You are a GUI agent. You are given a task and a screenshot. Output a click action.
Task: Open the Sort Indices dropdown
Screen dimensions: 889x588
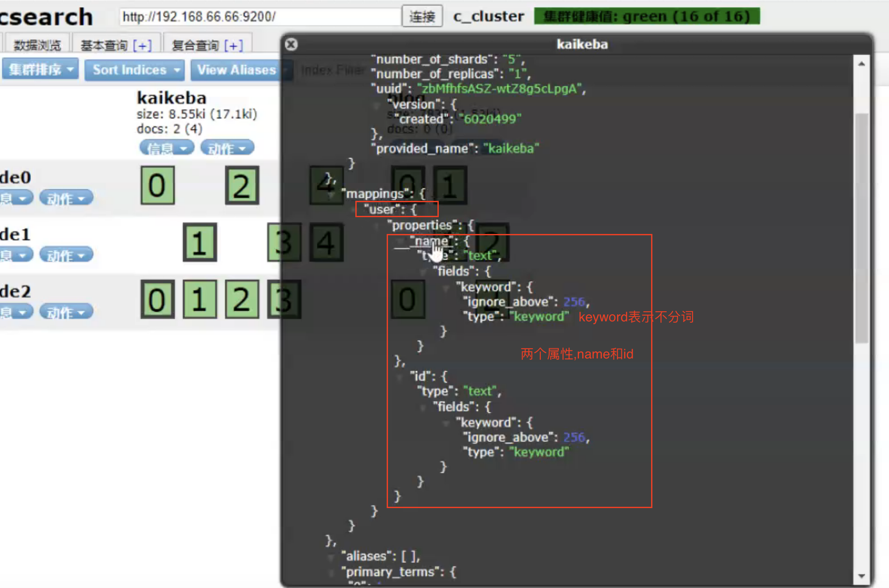(x=135, y=70)
